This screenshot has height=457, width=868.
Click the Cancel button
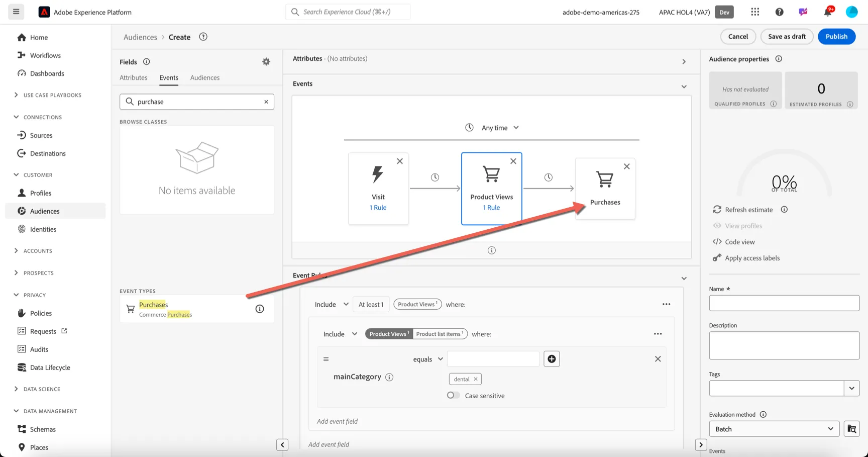(738, 36)
